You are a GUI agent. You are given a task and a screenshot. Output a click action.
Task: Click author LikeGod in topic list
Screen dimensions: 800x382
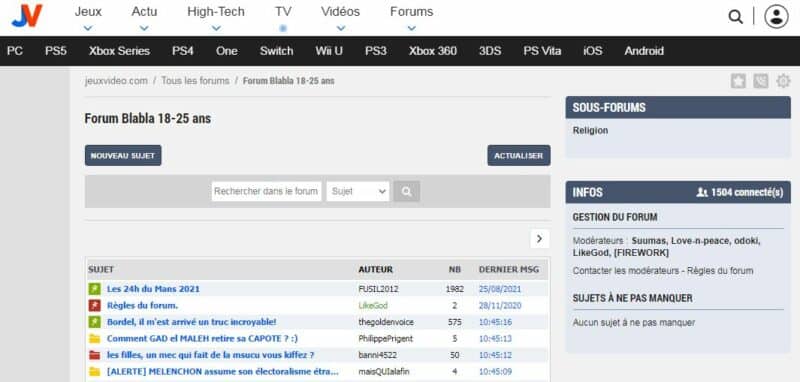point(373,305)
